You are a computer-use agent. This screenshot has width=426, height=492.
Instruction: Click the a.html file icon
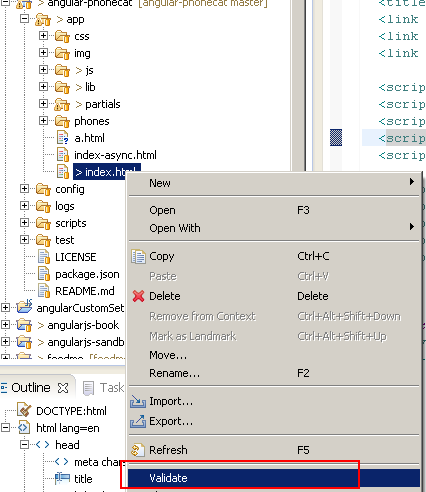tap(62, 138)
